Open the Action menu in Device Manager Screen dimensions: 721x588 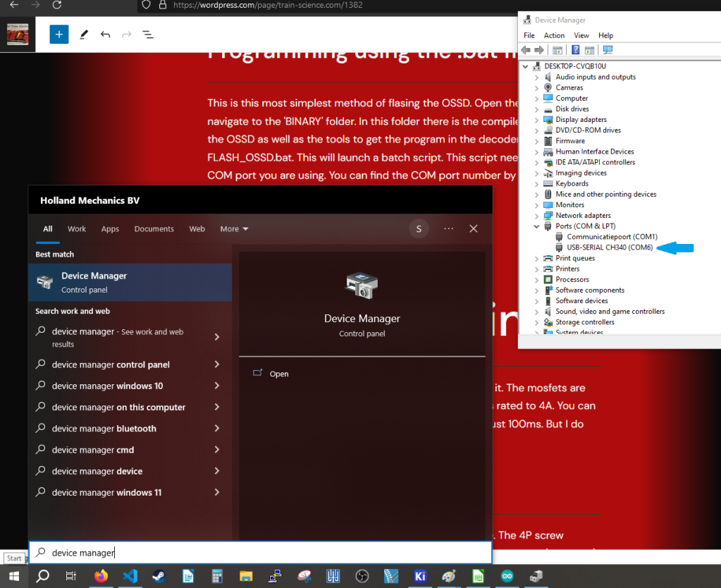pyautogui.click(x=554, y=35)
